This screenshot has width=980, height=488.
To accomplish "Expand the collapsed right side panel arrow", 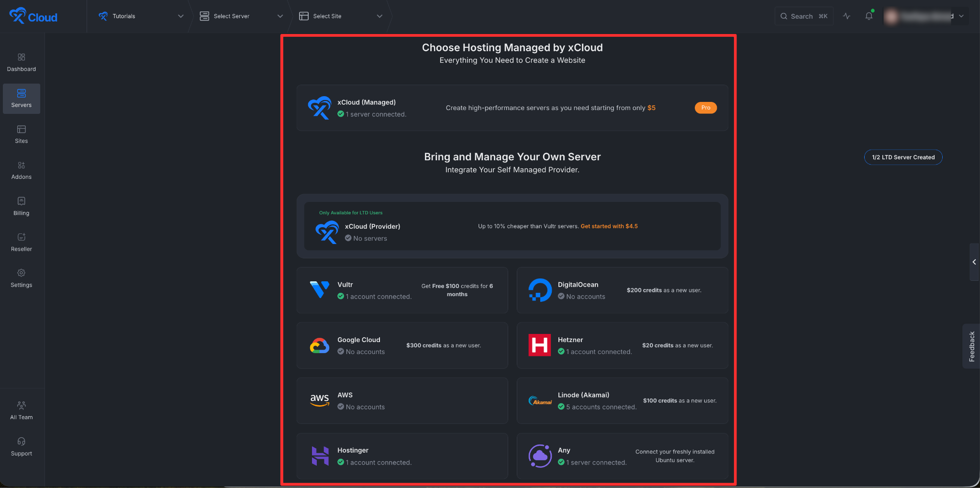I will [974, 262].
